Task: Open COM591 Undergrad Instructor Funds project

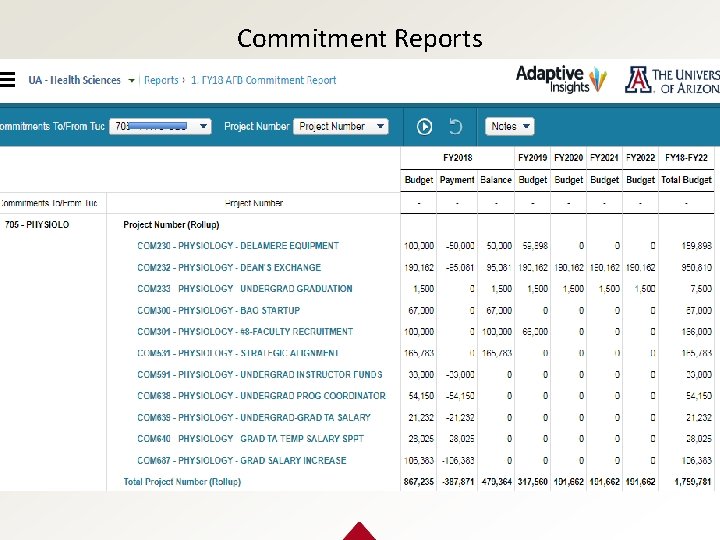Action: pyautogui.click(x=259, y=374)
